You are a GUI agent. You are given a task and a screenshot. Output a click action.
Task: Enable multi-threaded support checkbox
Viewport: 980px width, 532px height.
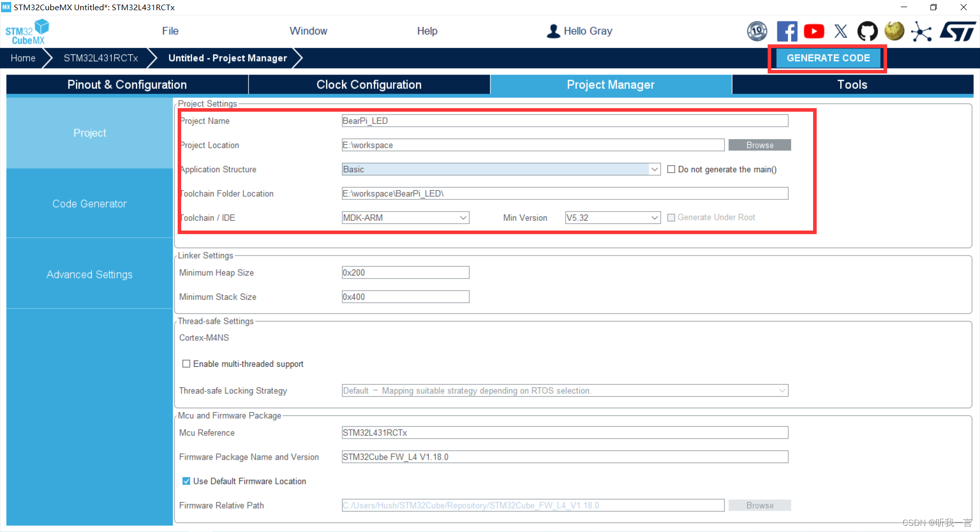click(186, 364)
